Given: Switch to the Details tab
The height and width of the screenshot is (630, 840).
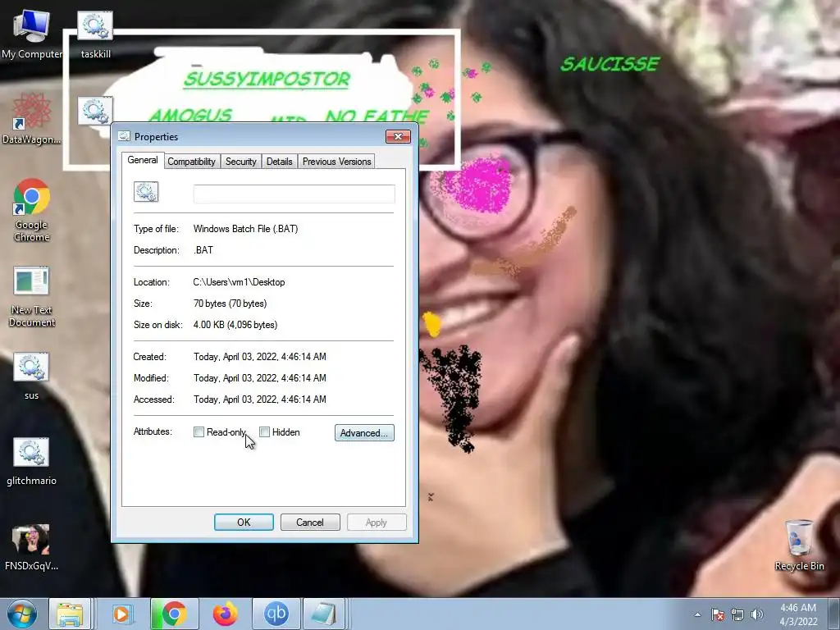Looking at the screenshot, I should (279, 162).
